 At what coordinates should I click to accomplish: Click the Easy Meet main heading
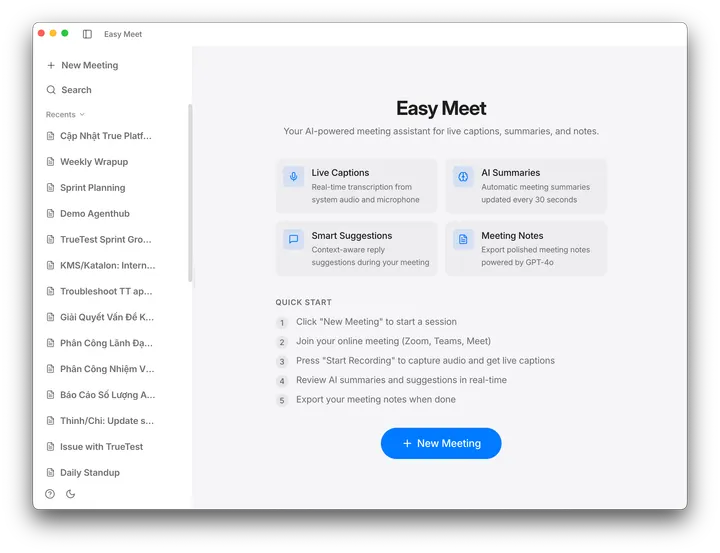pyautogui.click(x=441, y=108)
